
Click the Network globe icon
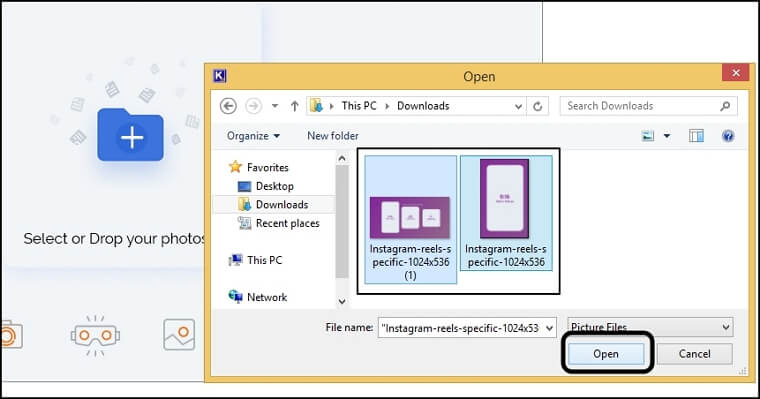coord(236,297)
